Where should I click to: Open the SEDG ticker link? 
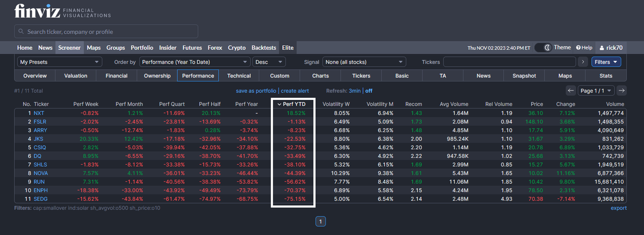[40, 199]
